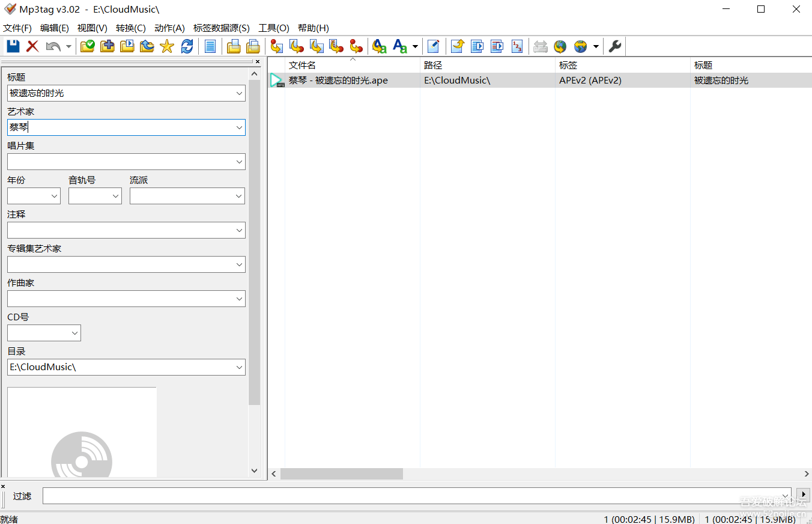Viewport: 812px width, 524px height.
Task: Open the 编辑(E) menu
Action: tap(55, 28)
